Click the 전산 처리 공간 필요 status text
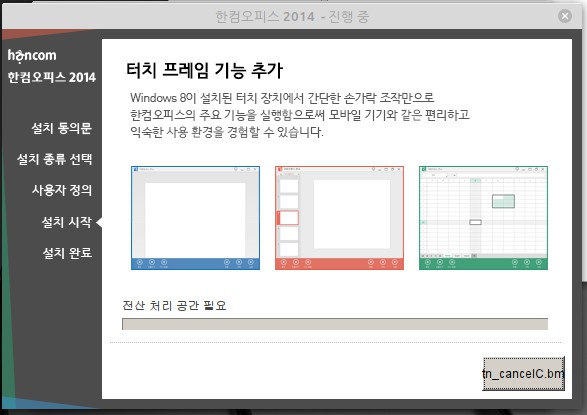 (174, 305)
